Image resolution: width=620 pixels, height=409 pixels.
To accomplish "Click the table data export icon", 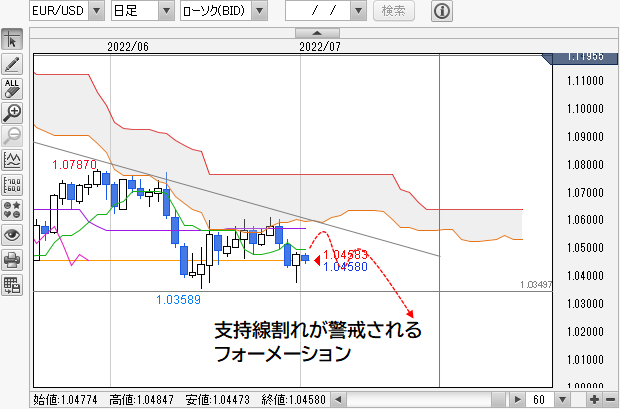I will pyautogui.click(x=12, y=285).
